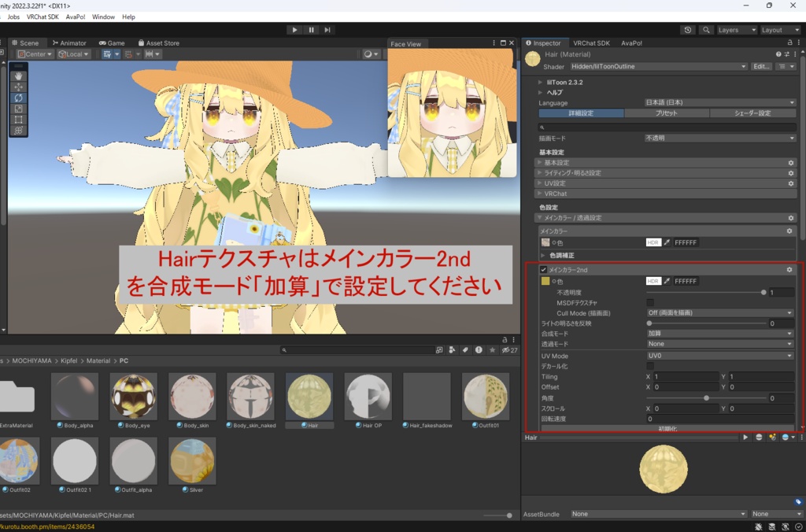Image resolution: width=806 pixels, height=532 pixels.
Task: Switch to the Game tab
Action: 112,43
